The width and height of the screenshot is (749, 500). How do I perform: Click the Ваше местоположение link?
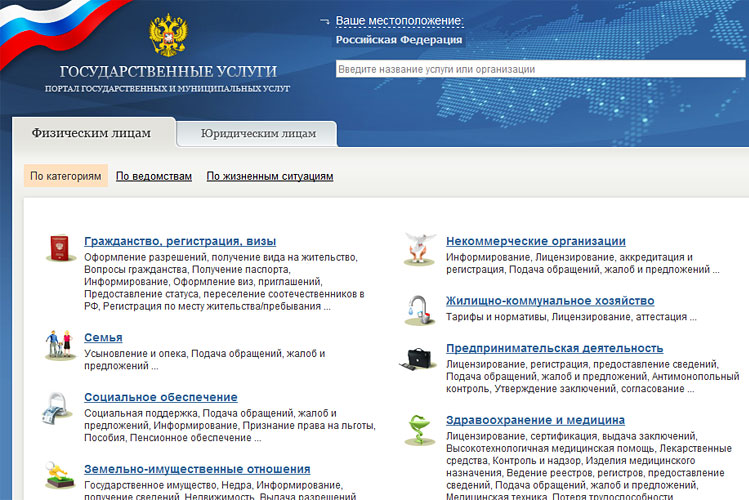[x=399, y=21]
